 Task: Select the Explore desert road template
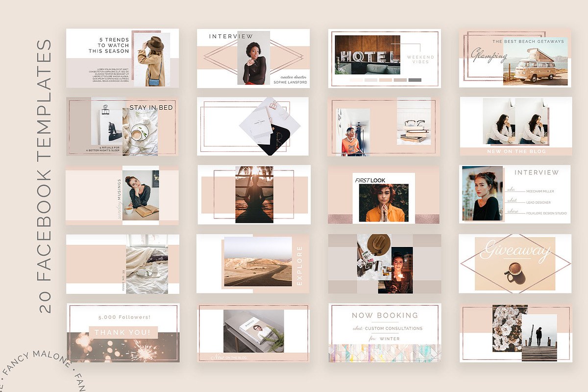pos(253,264)
